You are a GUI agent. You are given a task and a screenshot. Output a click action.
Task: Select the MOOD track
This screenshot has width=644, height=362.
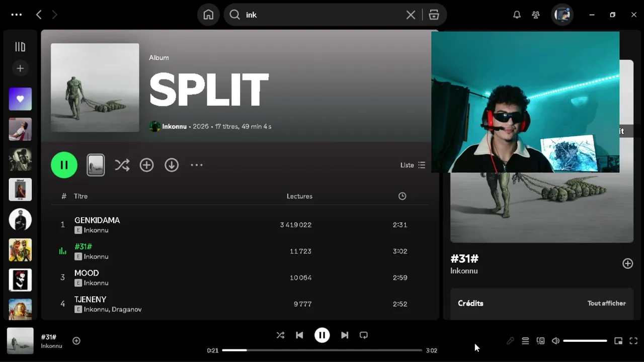(87, 273)
